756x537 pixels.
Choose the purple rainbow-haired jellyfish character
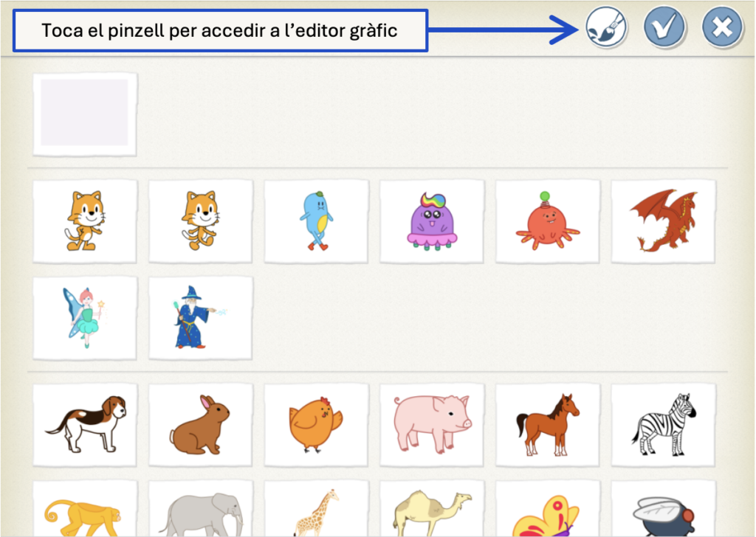pos(431,221)
